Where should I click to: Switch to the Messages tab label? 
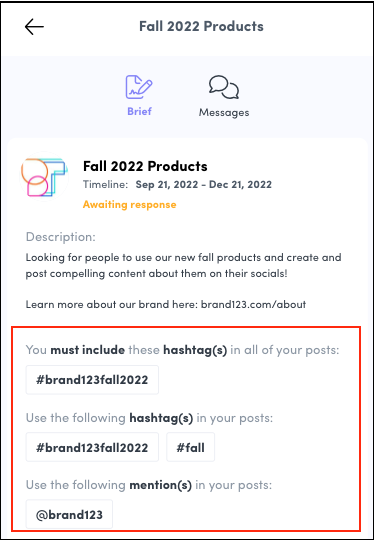[x=224, y=113]
